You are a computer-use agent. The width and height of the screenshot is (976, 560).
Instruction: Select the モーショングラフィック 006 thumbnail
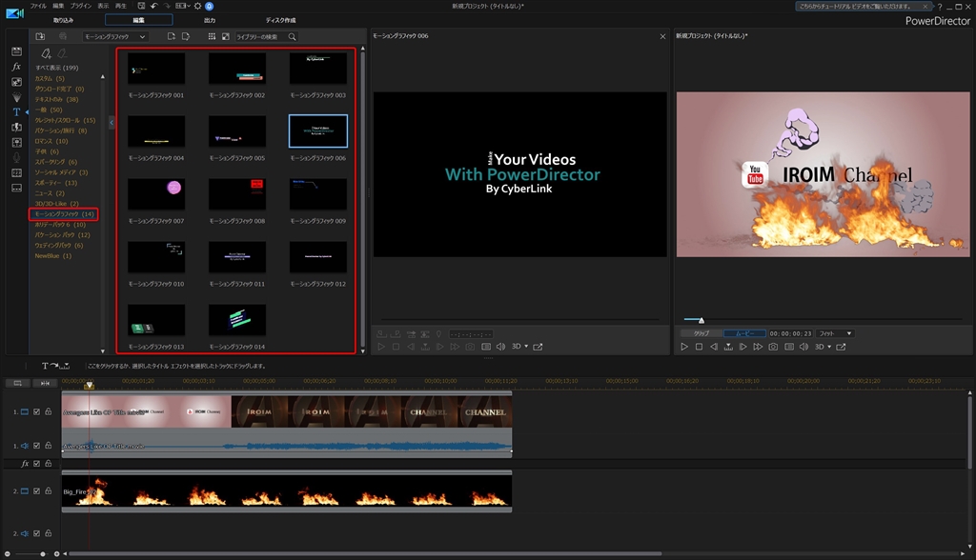point(318,130)
